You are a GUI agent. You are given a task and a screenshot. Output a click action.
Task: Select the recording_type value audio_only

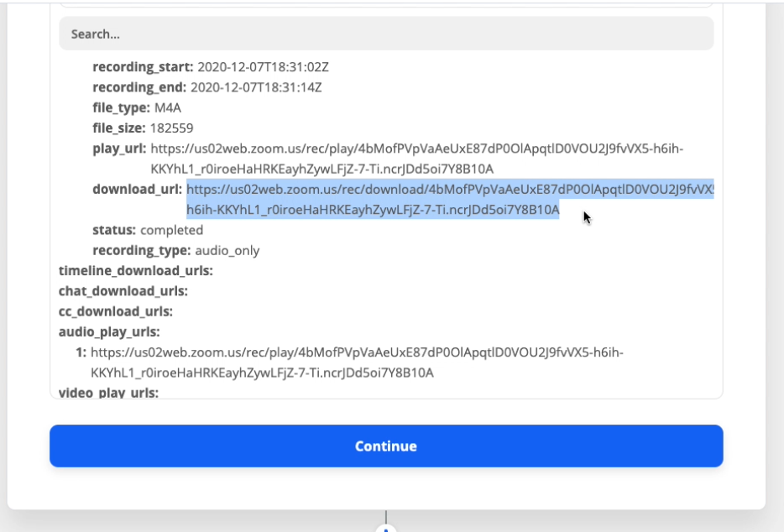coord(227,251)
